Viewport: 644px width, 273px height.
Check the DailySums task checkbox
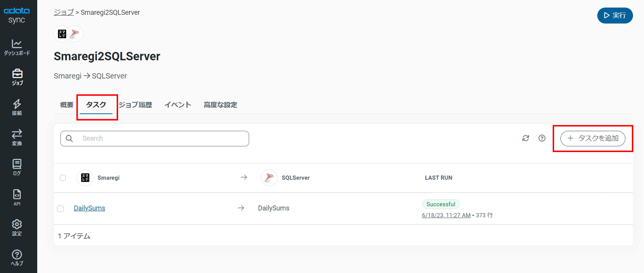click(x=60, y=208)
